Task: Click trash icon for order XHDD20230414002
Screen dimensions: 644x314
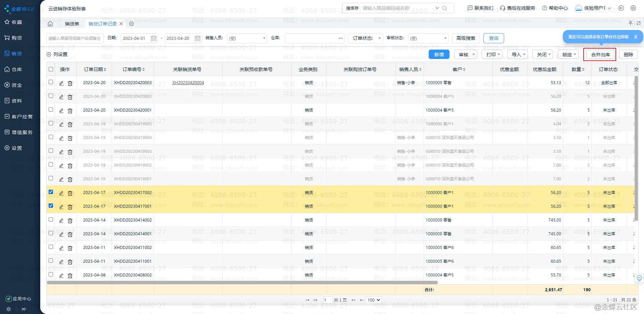Action: (x=70, y=221)
